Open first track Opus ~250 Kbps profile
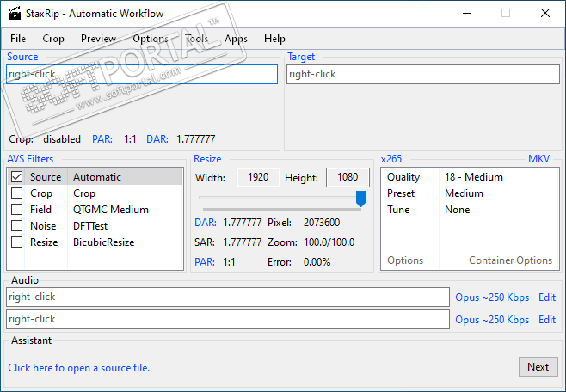The width and height of the screenshot is (566, 392). (x=492, y=297)
